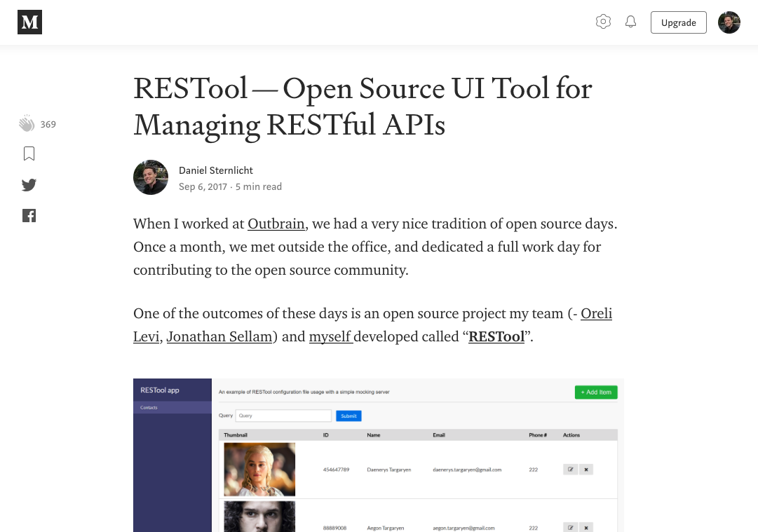This screenshot has height=532, width=758.
Task: Open the user profile avatar menu
Action: click(729, 22)
